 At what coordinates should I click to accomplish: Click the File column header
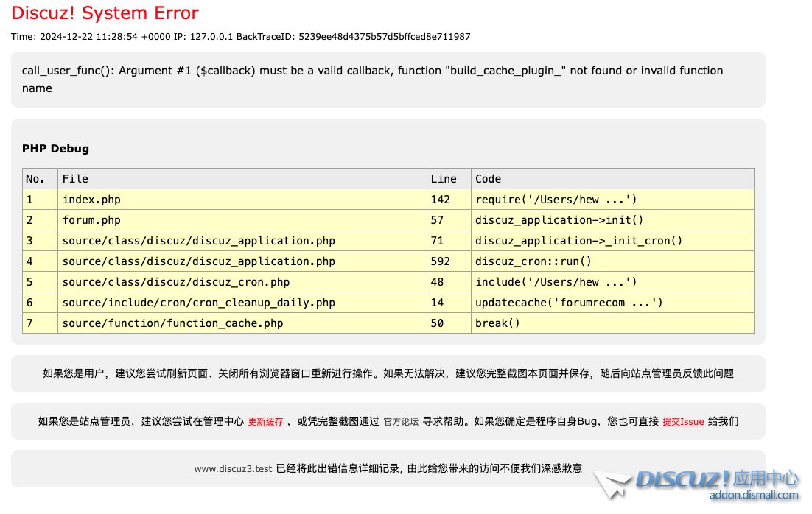click(75, 179)
